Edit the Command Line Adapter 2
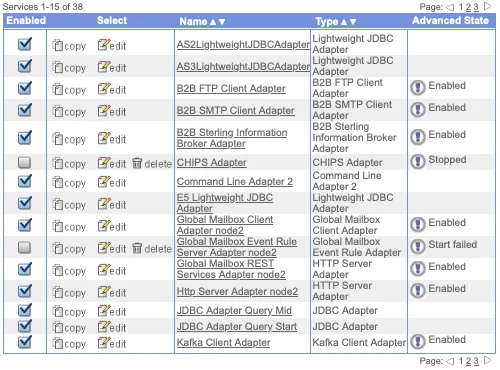This screenshot has height=370, width=500. (112, 182)
